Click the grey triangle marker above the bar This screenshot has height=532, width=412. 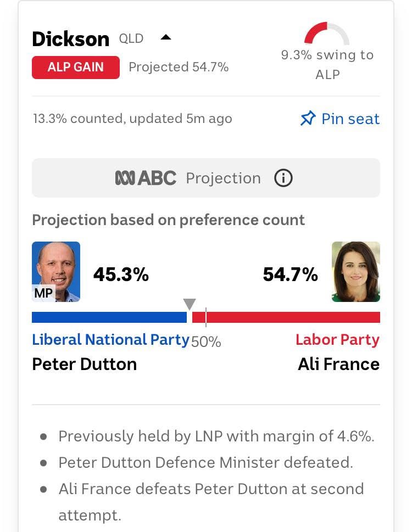190,304
